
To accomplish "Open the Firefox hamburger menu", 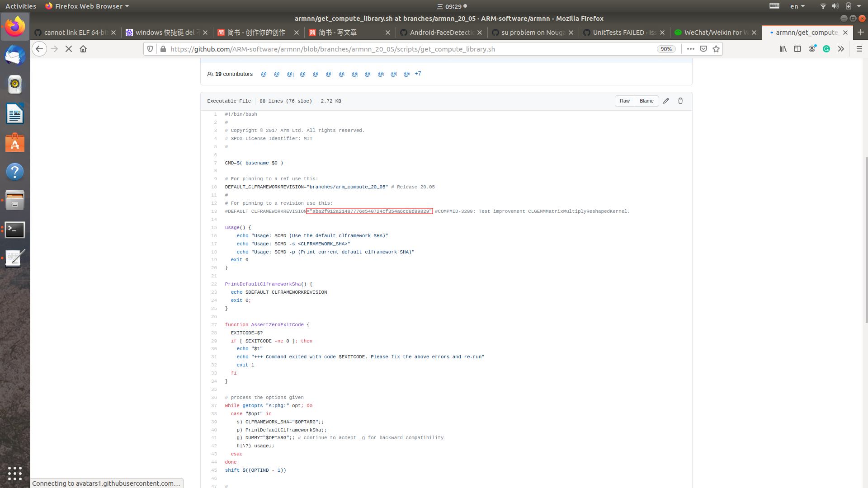I will (x=859, y=49).
